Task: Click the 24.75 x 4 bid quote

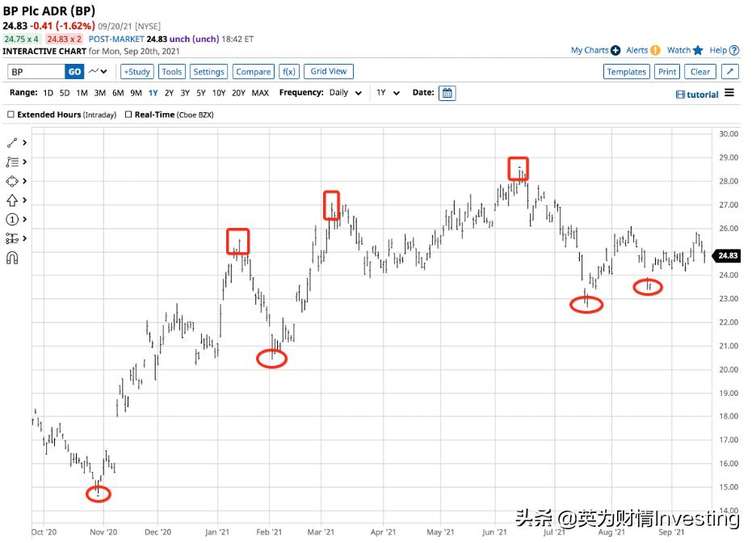Action: [x=21, y=39]
